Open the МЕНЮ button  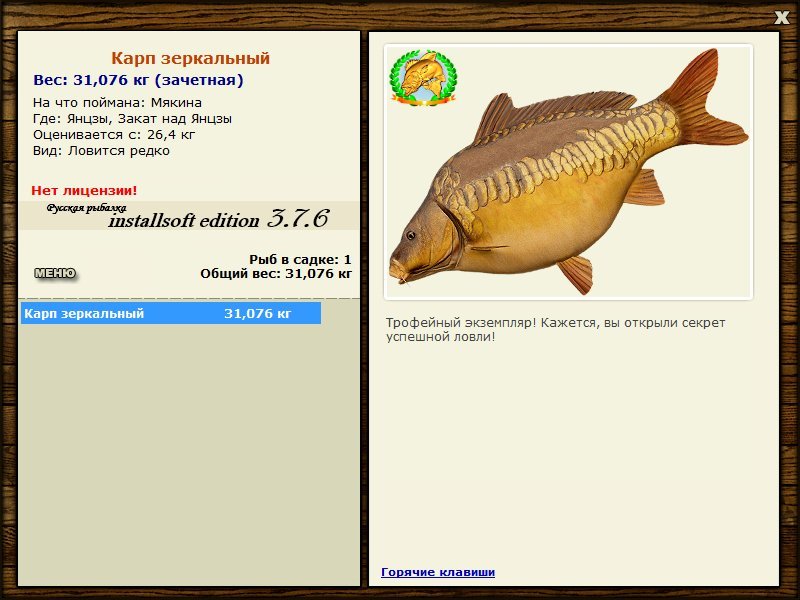(55, 273)
